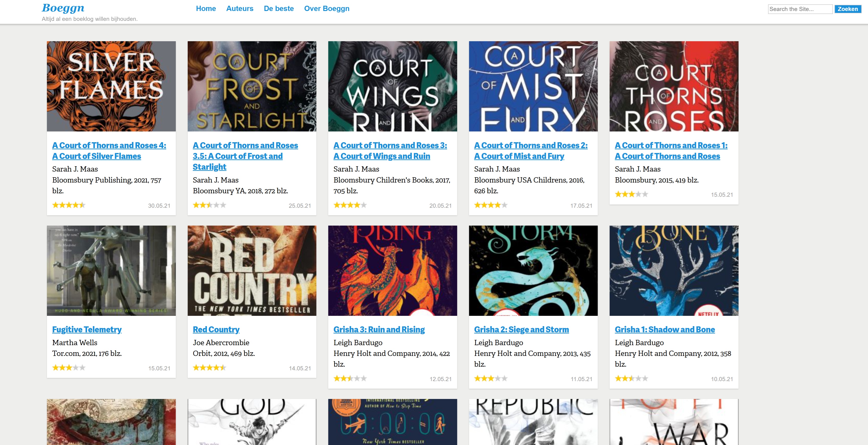The width and height of the screenshot is (868, 445).
Task: Open the Siege and Storm cover image
Action: pos(533,271)
